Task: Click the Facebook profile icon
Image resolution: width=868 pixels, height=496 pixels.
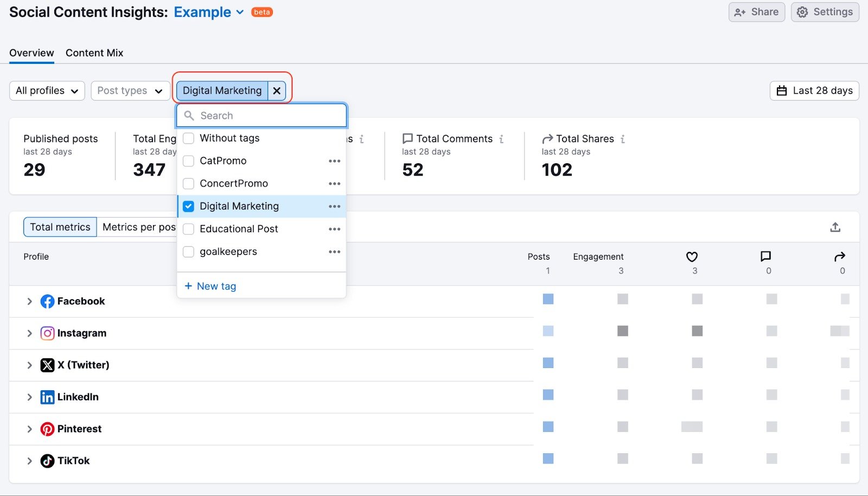Action: coord(47,301)
